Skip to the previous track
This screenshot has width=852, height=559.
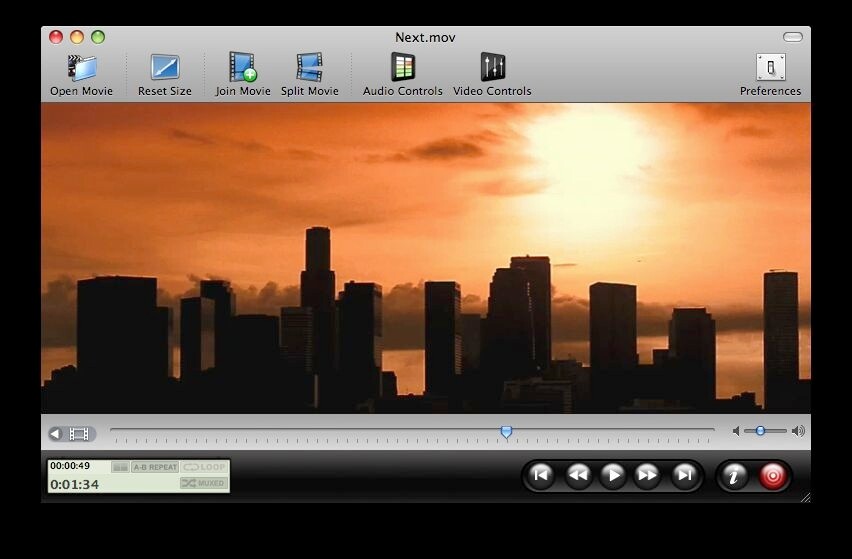(540, 476)
